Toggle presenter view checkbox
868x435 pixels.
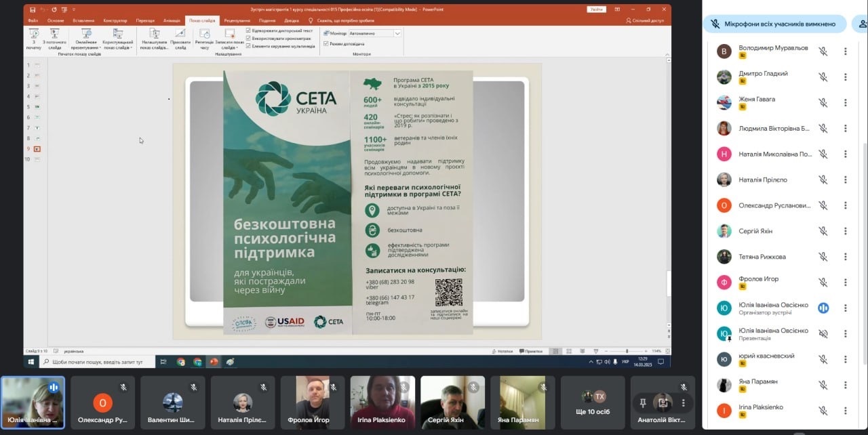click(326, 43)
